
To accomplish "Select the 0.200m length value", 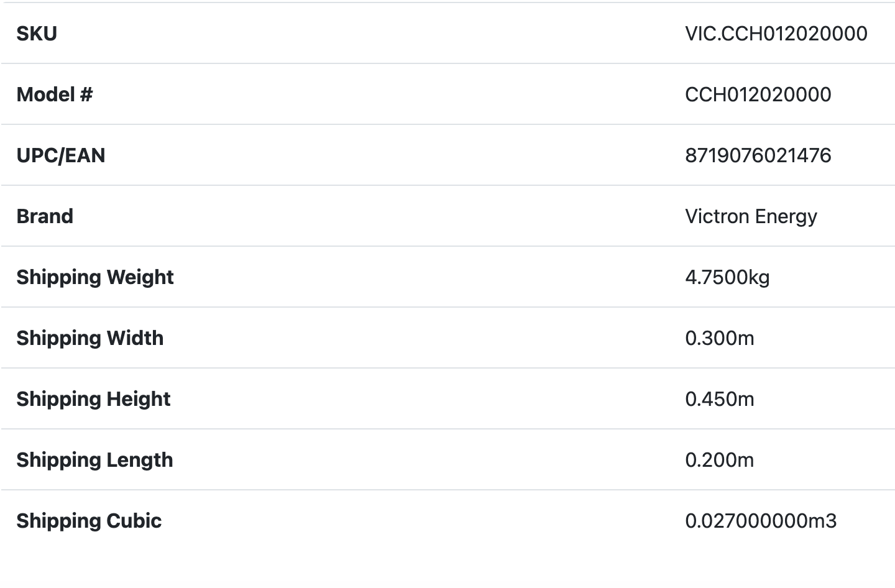I will tap(719, 460).
